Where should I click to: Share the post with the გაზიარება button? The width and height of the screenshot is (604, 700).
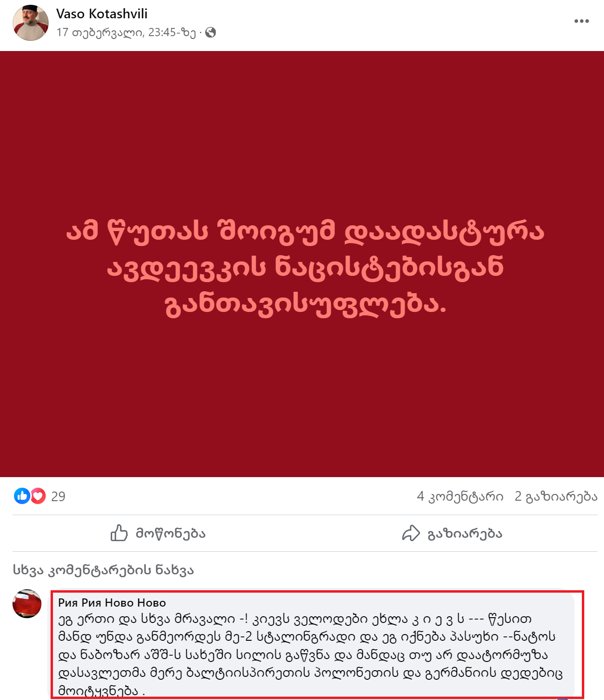[452, 533]
